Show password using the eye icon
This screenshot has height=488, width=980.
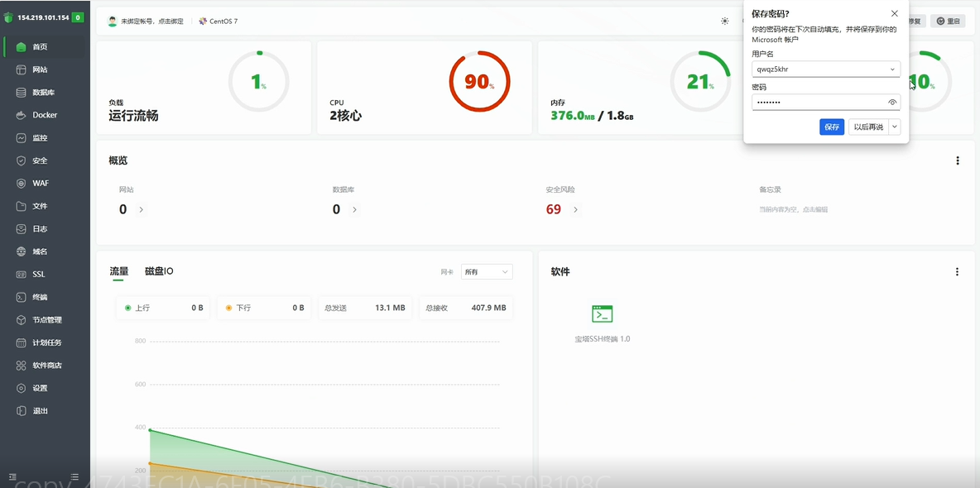click(892, 103)
